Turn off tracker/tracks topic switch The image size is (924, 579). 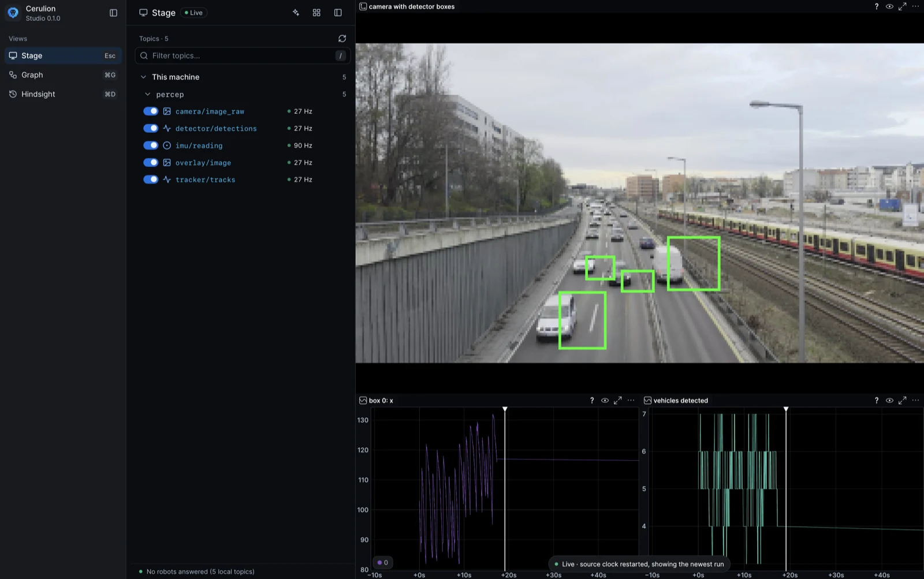pyautogui.click(x=151, y=180)
